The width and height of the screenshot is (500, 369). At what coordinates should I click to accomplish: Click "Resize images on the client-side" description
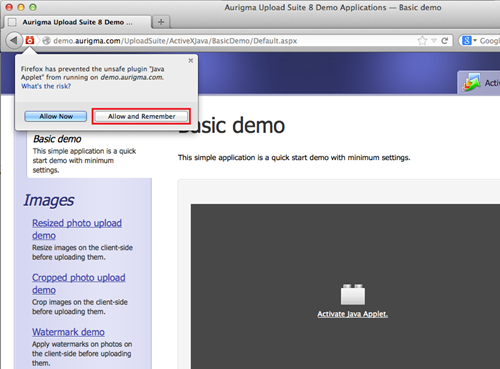click(82, 252)
